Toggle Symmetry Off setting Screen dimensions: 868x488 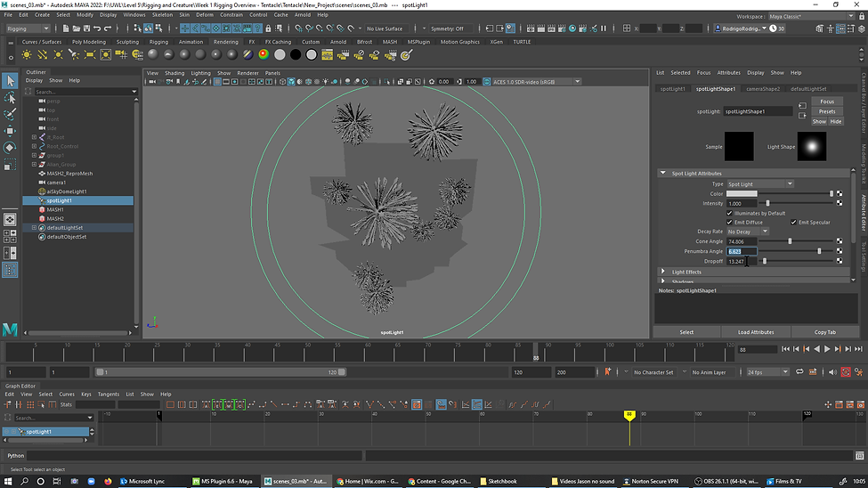click(x=447, y=28)
